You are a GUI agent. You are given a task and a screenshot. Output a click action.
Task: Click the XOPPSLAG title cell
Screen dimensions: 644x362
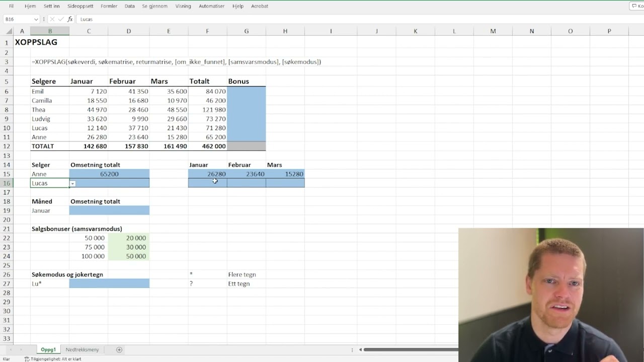coord(36,42)
